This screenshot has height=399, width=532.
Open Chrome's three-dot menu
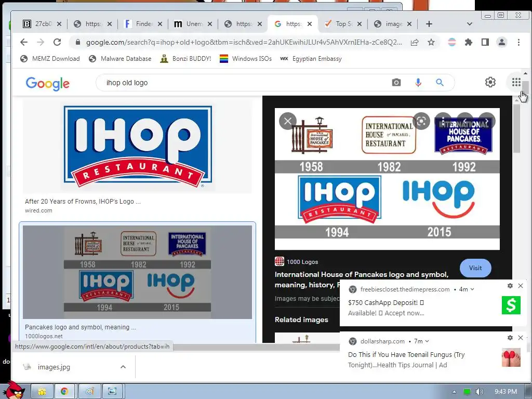518,43
